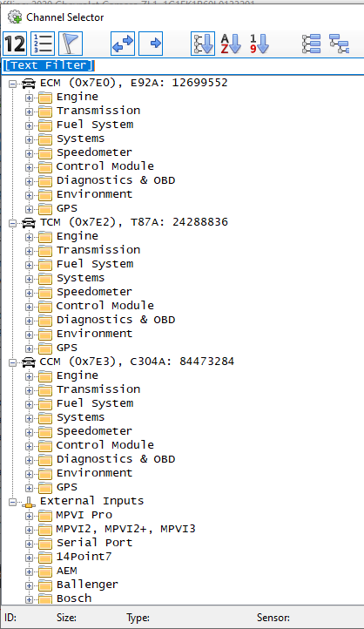The width and height of the screenshot is (364, 629).
Task: Collapse the ECM (0x7E0) node
Action: point(13,84)
